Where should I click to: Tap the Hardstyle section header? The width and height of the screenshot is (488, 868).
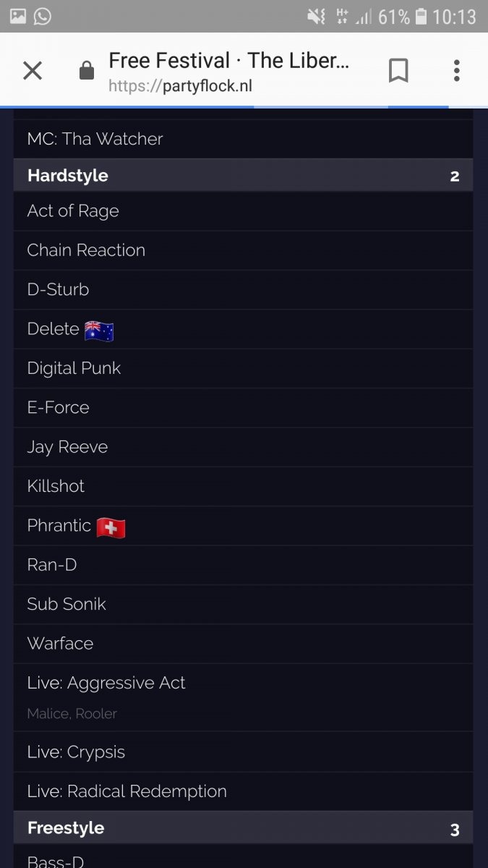click(x=68, y=176)
